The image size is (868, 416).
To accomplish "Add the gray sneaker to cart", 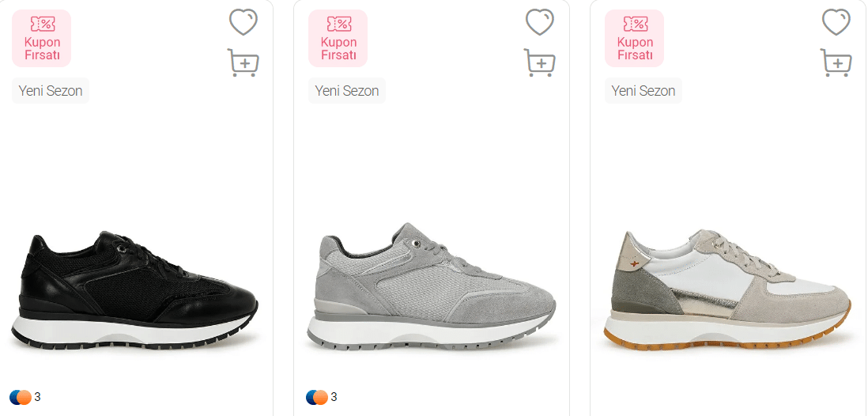I will coord(540,62).
